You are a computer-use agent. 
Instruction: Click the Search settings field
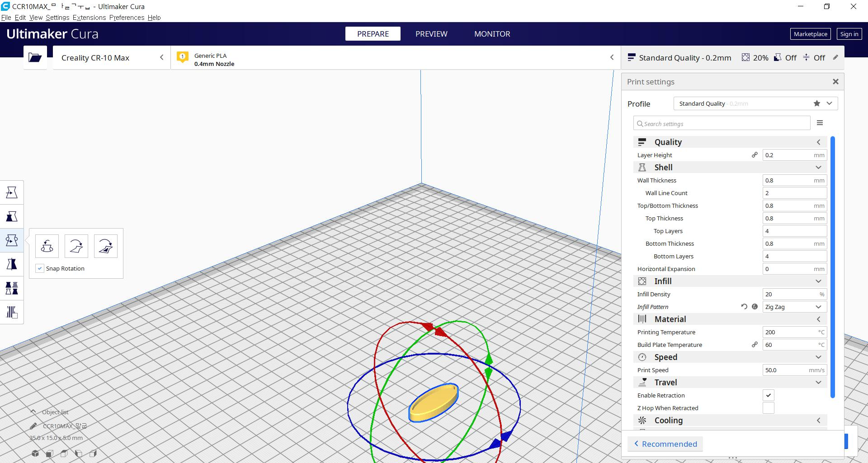pos(722,123)
